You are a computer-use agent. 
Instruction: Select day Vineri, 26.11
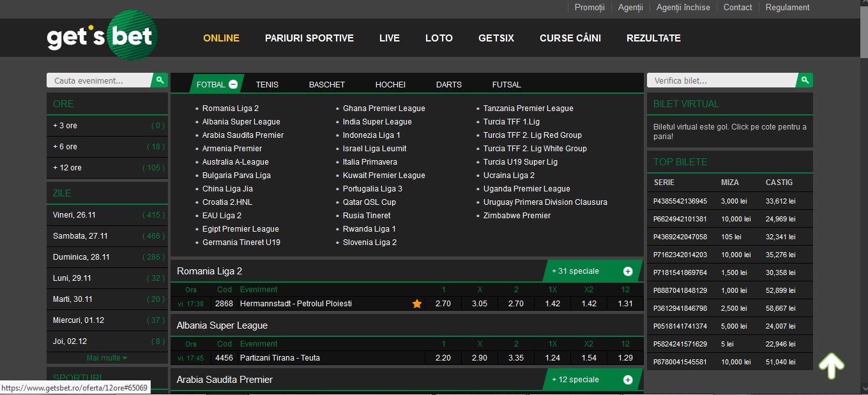(107, 215)
